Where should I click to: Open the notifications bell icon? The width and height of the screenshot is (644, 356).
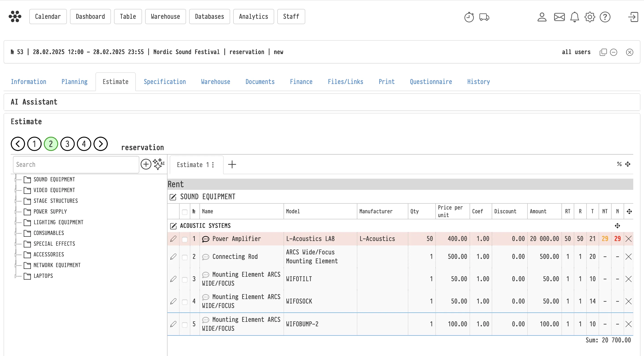click(574, 17)
